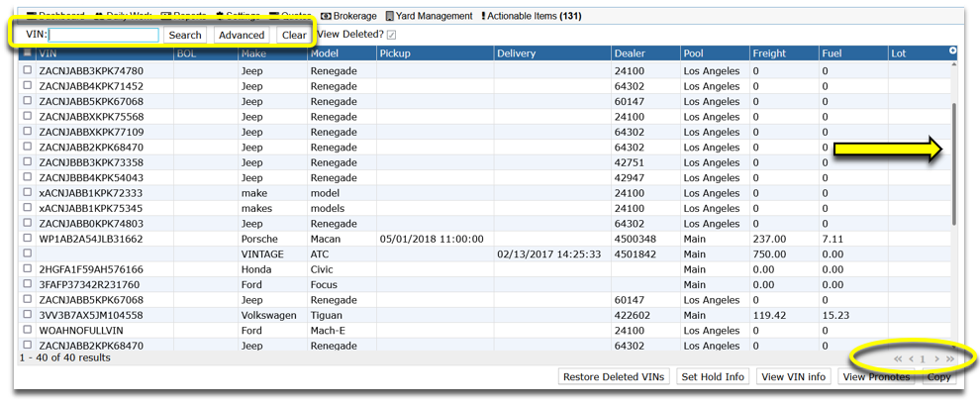Click the scrollbar up arrow of the table
Viewport: 980px width, 406px height.
point(953,64)
